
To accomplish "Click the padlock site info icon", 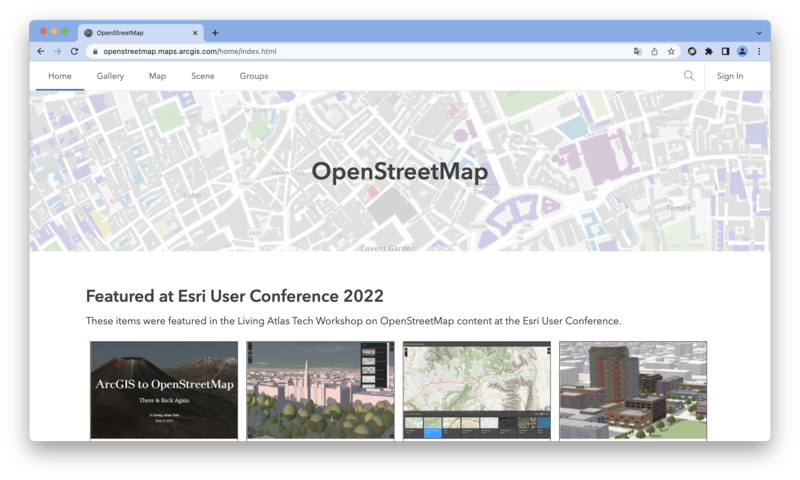I will click(x=95, y=52).
